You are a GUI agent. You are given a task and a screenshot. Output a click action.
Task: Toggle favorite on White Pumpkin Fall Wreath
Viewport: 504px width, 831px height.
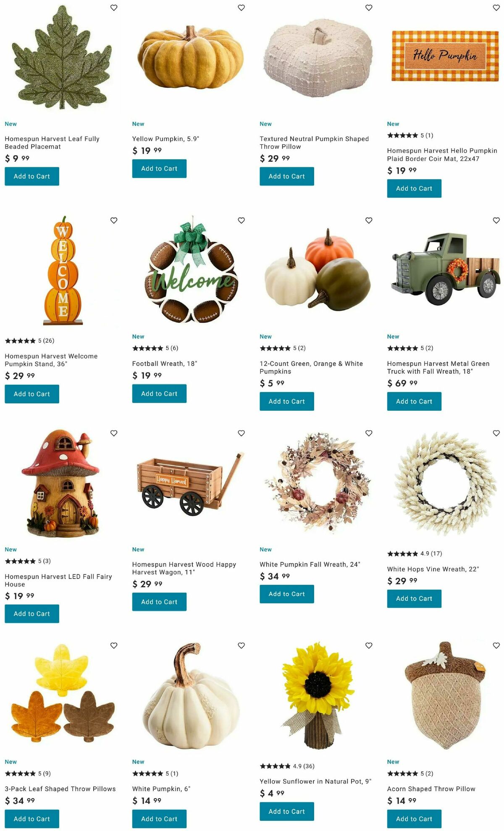(369, 433)
